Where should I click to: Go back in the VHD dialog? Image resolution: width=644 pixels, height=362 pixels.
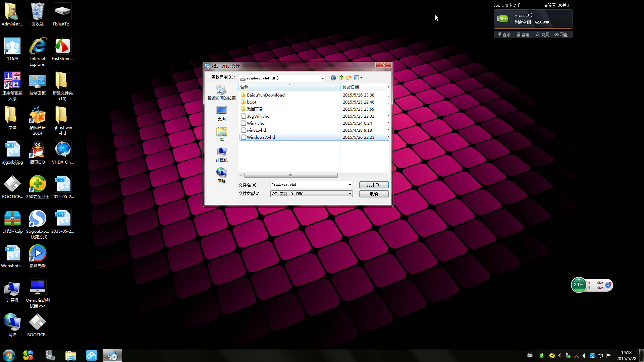[333, 78]
